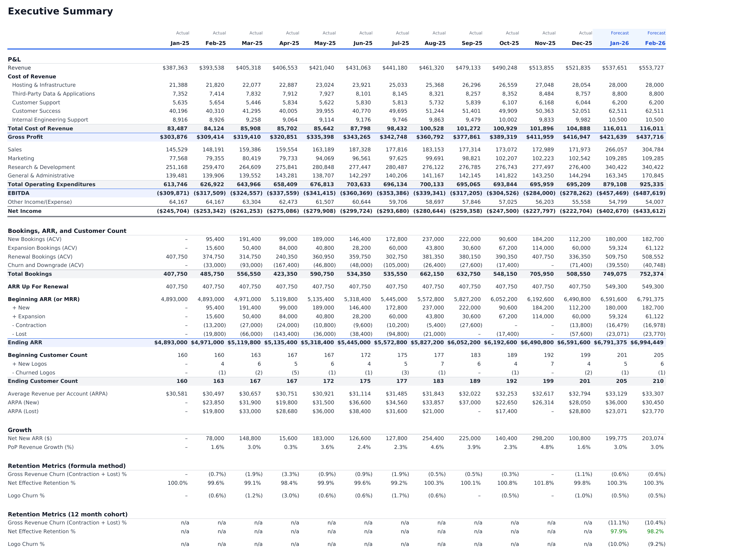Select the Gross Profit row label
Image resolution: width=756 pixels, height=555 pixels.
coord(25,137)
